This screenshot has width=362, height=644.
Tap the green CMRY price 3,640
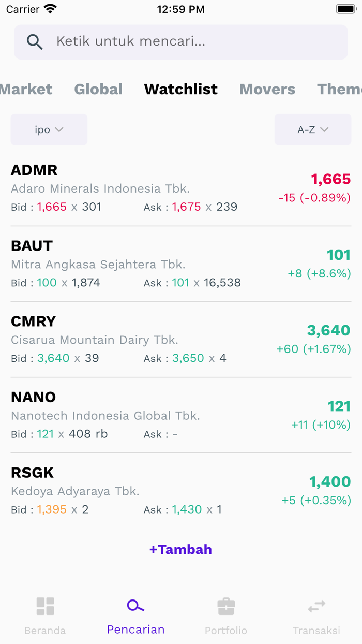pos(329,330)
